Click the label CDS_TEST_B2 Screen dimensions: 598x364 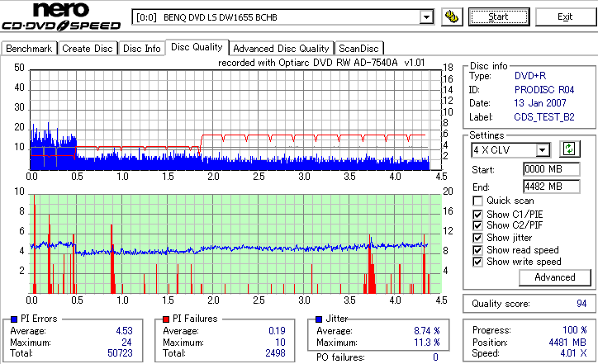[544, 117]
